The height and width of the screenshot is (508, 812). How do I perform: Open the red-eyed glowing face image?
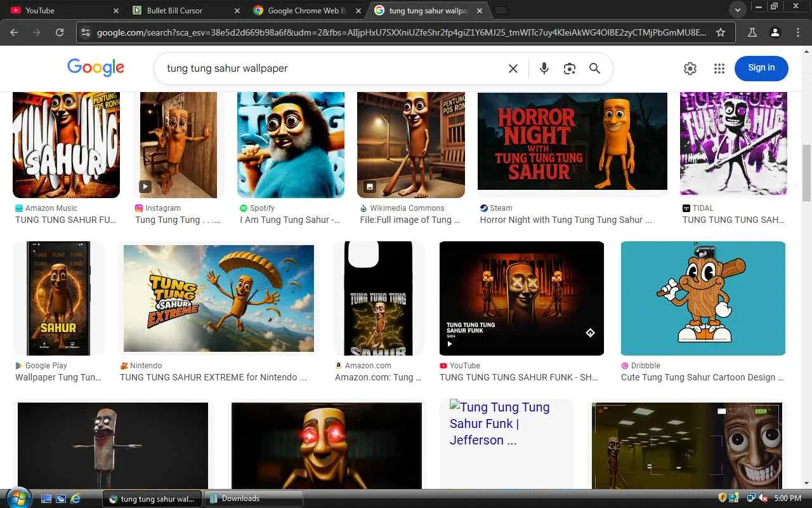tap(327, 446)
